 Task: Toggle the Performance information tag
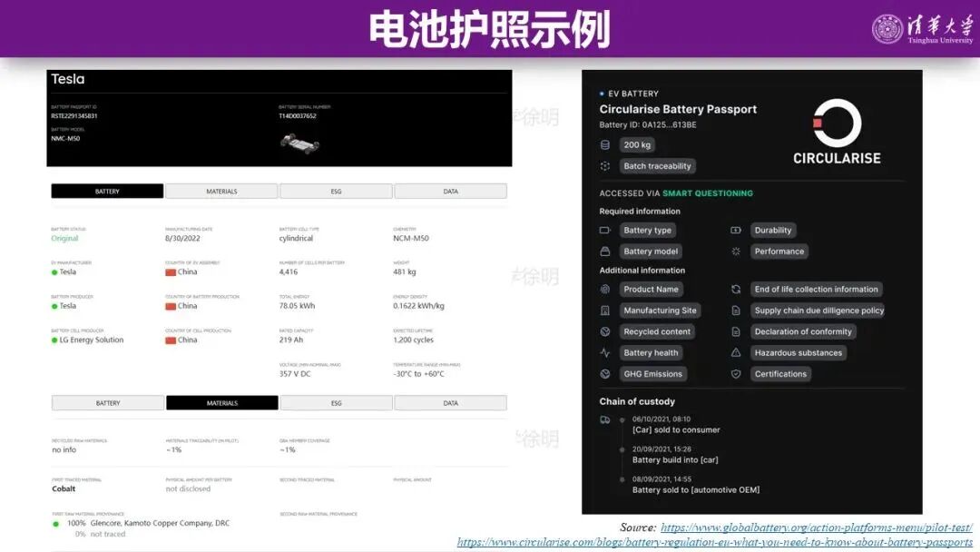(x=779, y=251)
